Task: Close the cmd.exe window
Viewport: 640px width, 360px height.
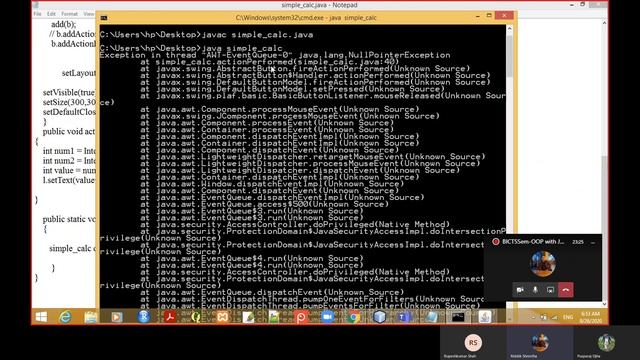Action: (x=504, y=16)
